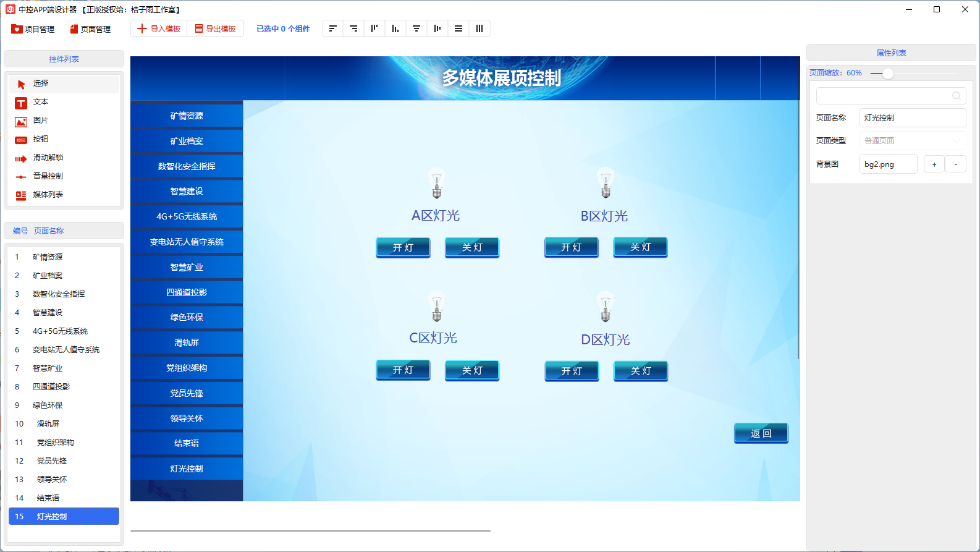Click the 页面名称 column header
Screen dimensions: 980x552
(49, 231)
